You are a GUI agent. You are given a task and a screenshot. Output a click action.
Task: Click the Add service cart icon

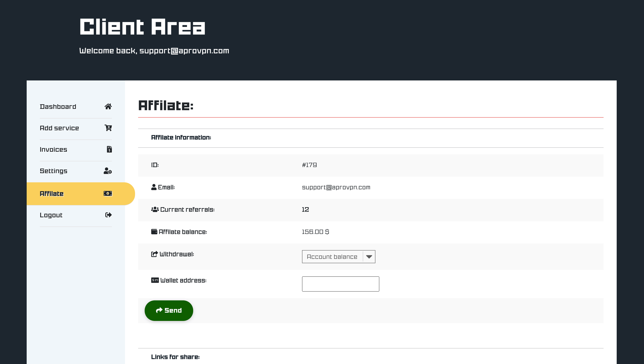(108, 128)
